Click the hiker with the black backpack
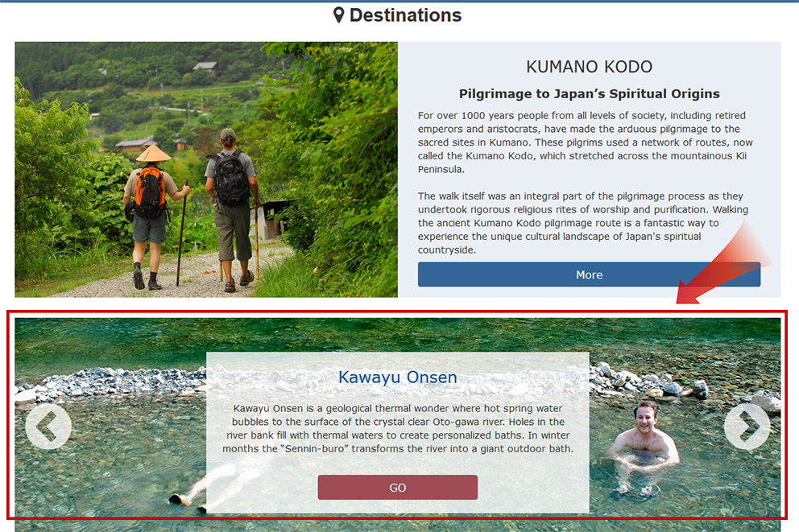 point(232,208)
